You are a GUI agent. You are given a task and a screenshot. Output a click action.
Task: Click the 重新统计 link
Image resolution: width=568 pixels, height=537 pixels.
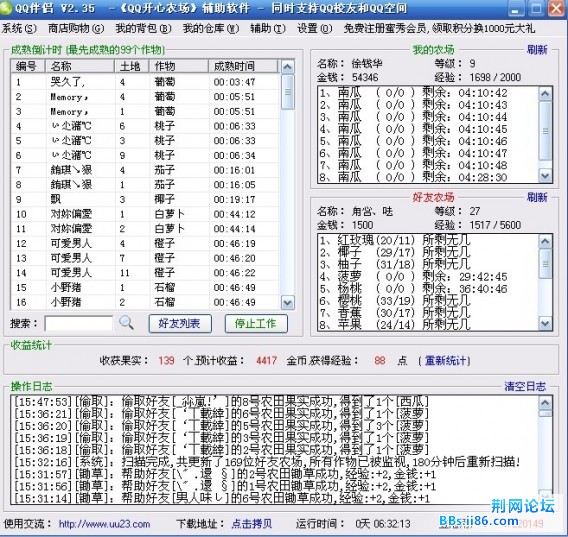[446, 361]
